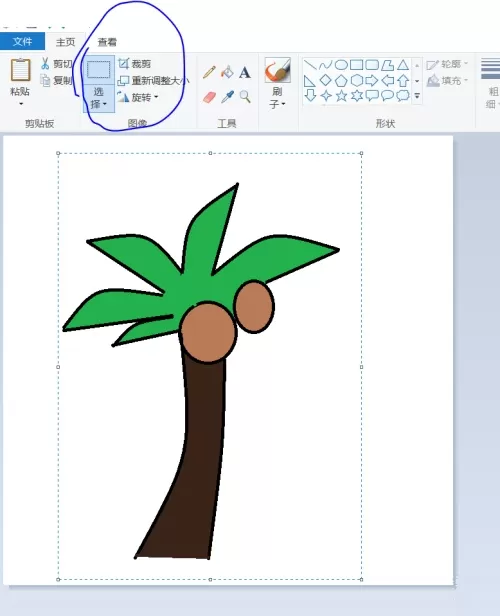Screen dimensions: 500x616
Task: Choose the left arrow shape
Action: 387,81
